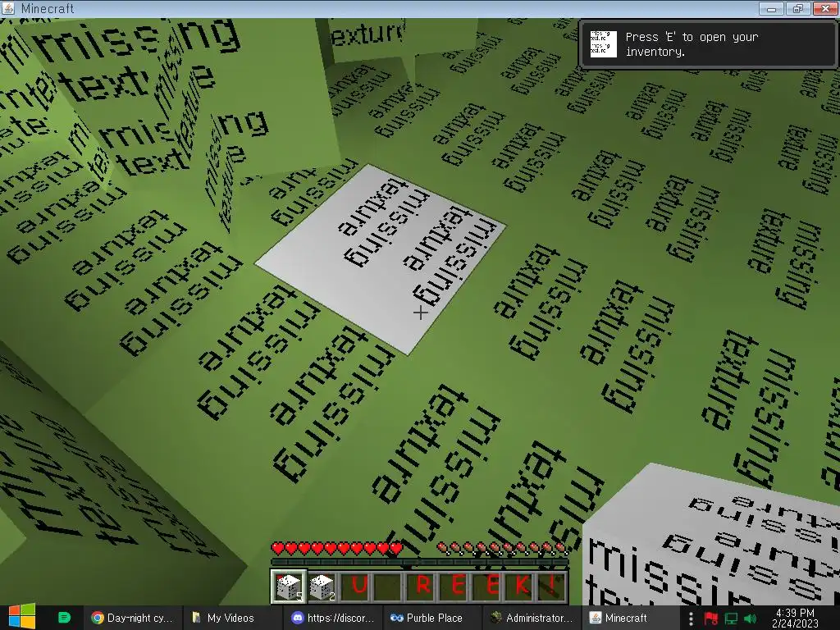Show hidden system tray icons

pyautogui.click(x=691, y=619)
